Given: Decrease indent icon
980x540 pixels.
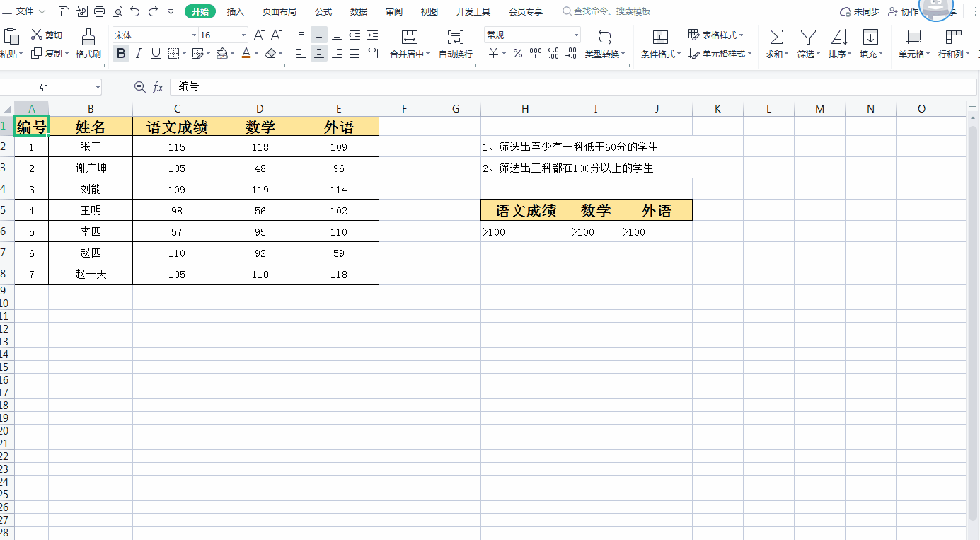Looking at the screenshot, I should (354, 35).
